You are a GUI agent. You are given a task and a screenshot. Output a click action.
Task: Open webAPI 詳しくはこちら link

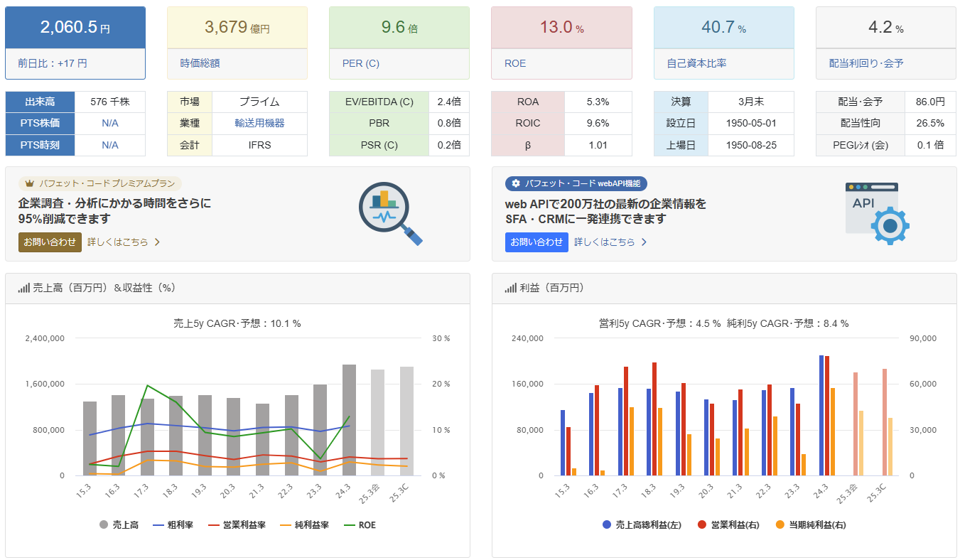point(605,242)
